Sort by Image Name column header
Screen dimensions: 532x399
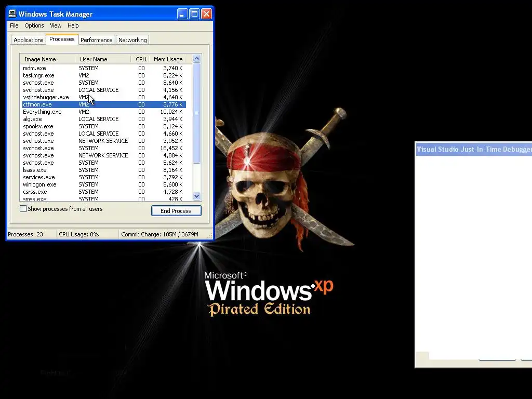pyautogui.click(x=47, y=59)
